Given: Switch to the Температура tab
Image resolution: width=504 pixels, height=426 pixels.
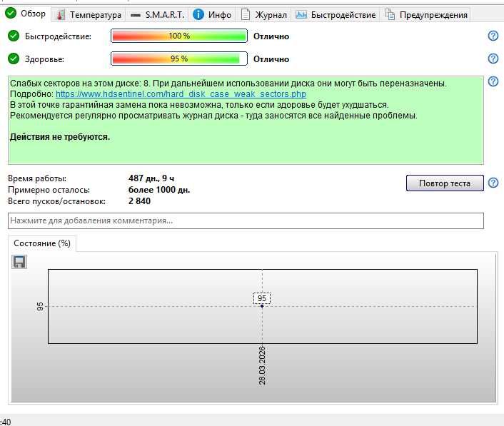Looking at the screenshot, I should (89, 15).
